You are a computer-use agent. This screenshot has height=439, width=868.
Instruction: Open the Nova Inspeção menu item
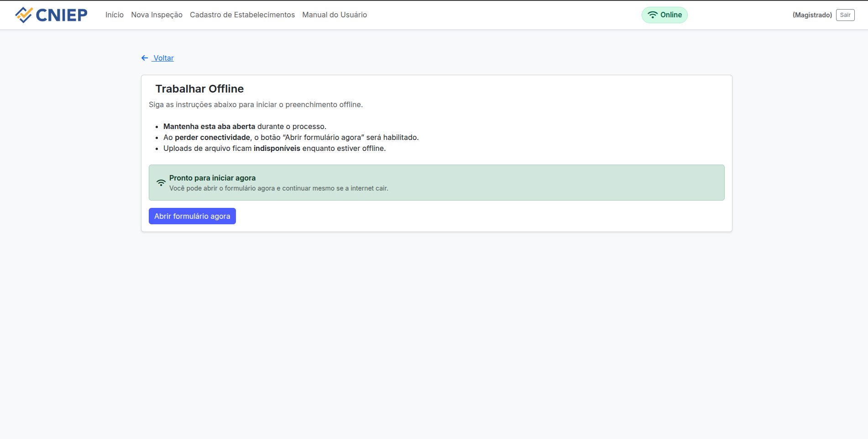coord(157,15)
